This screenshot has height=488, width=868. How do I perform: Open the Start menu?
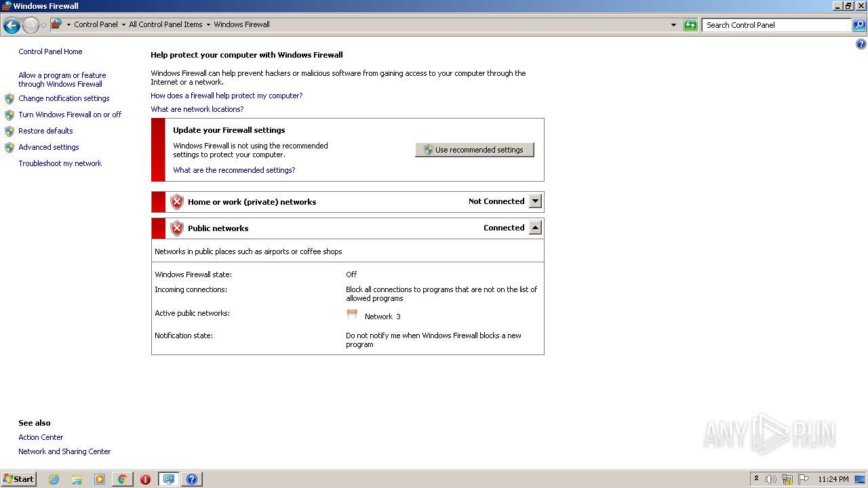[x=18, y=479]
